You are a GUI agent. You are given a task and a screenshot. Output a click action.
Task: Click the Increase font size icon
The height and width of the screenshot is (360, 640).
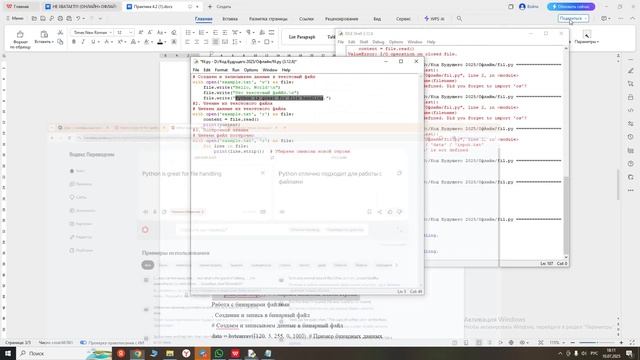(x=141, y=32)
